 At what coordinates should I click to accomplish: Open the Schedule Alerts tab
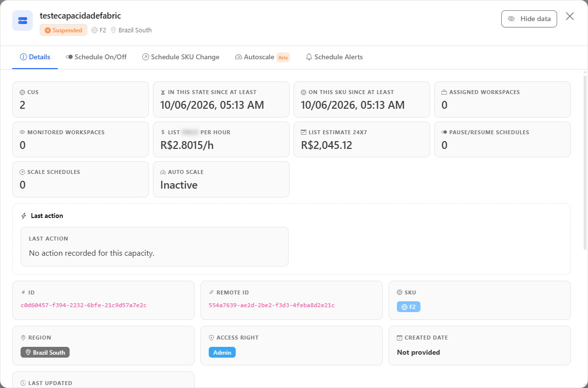tap(334, 57)
